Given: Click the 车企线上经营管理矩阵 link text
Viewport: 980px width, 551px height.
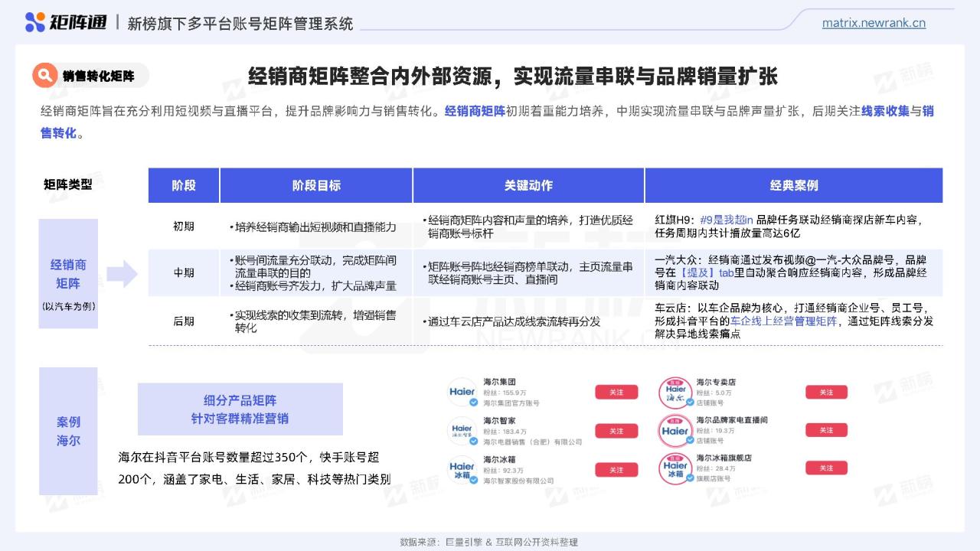Looking at the screenshot, I should click(784, 321).
